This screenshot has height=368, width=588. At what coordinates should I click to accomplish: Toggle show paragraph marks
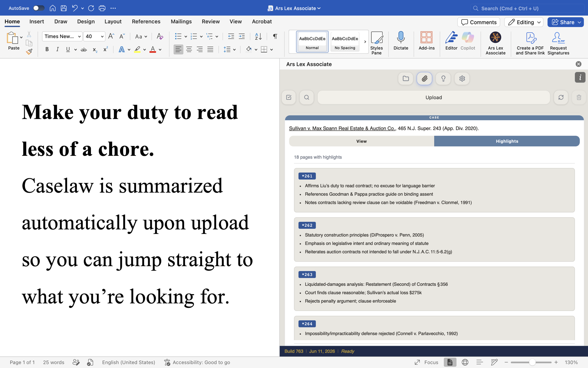click(275, 36)
